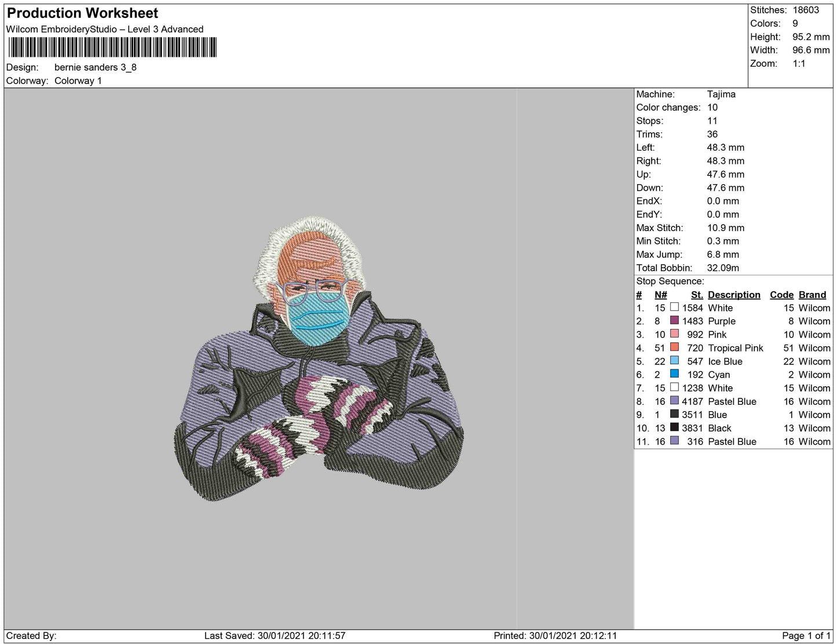This screenshot has width=837, height=644.
Task: Click the Production Worksheet title
Action: pos(82,13)
